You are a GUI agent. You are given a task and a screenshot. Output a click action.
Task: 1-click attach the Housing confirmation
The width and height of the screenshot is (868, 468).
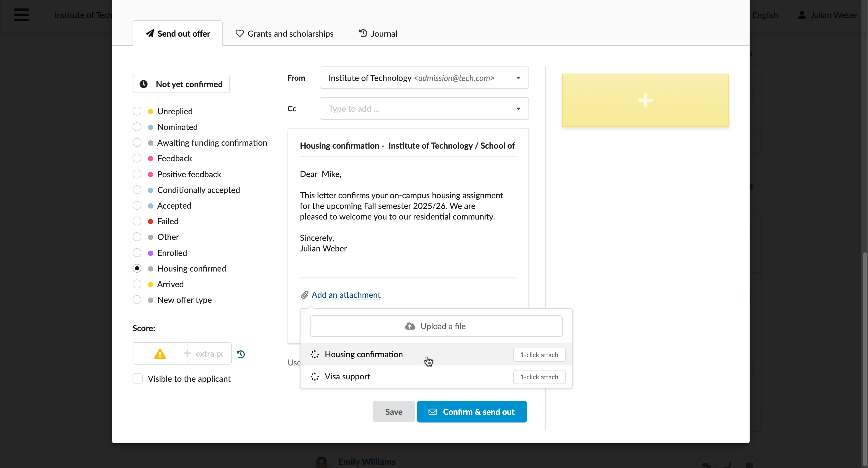[x=539, y=355]
